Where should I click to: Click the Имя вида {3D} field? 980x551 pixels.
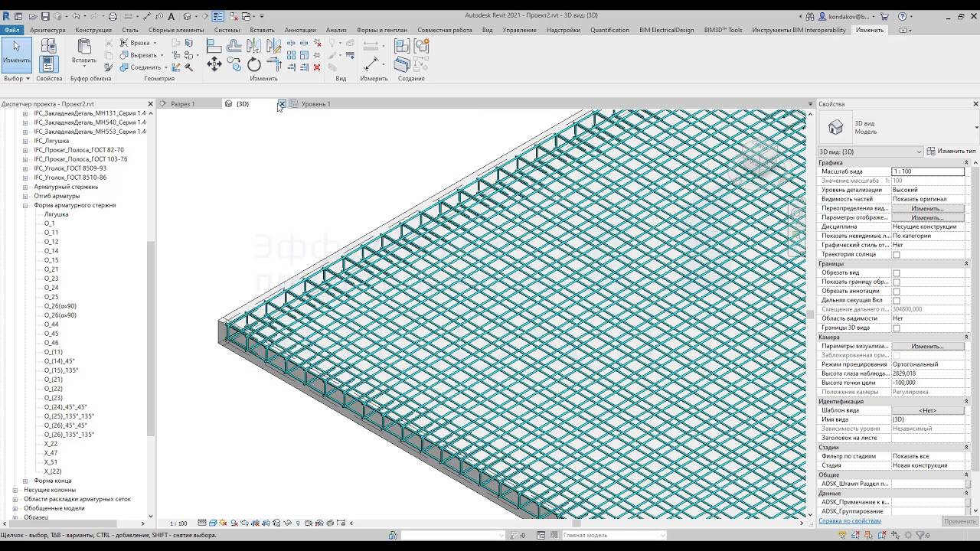pyautogui.click(x=928, y=419)
